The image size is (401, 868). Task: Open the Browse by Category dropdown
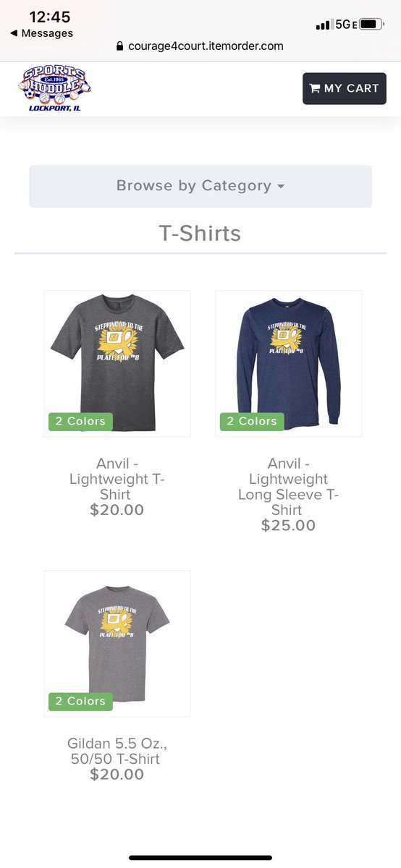click(x=200, y=186)
